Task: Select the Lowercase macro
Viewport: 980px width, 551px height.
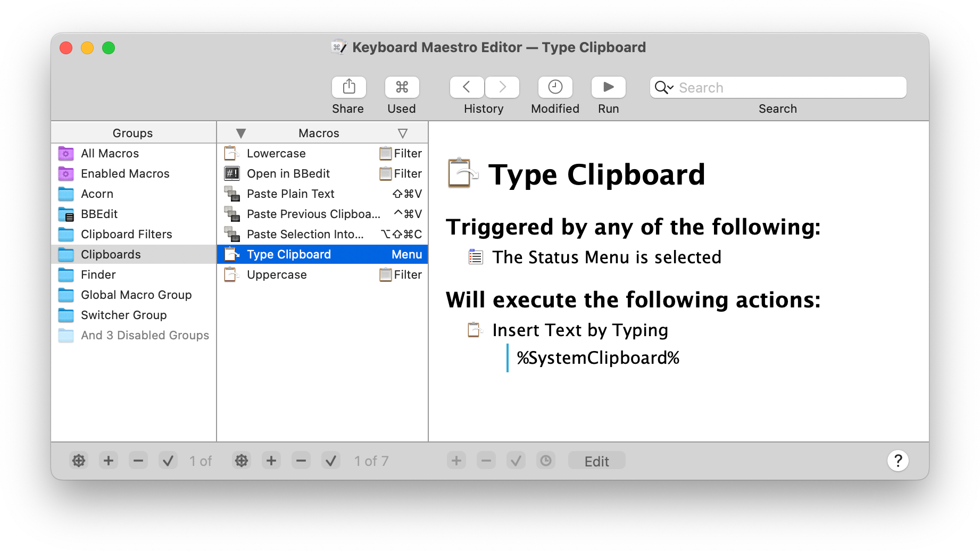Action: coord(322,153)
